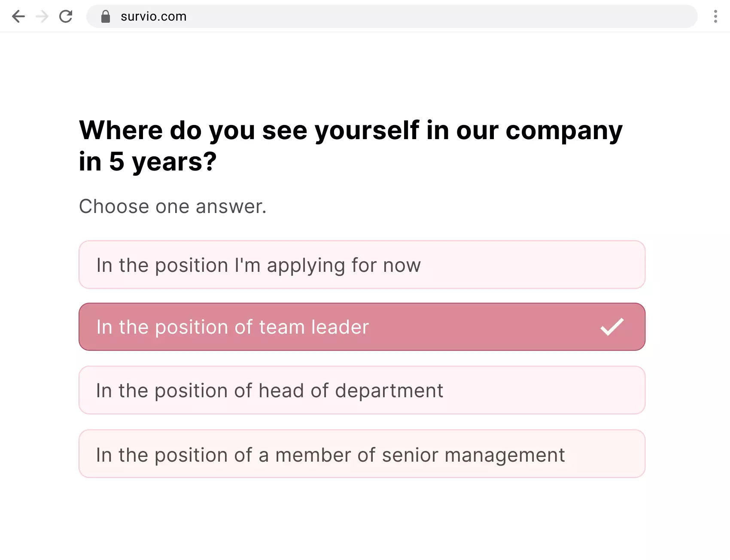Click the forward navigation arrow
Viewport: 730px width, 560px height.
(x=42, y=16)
